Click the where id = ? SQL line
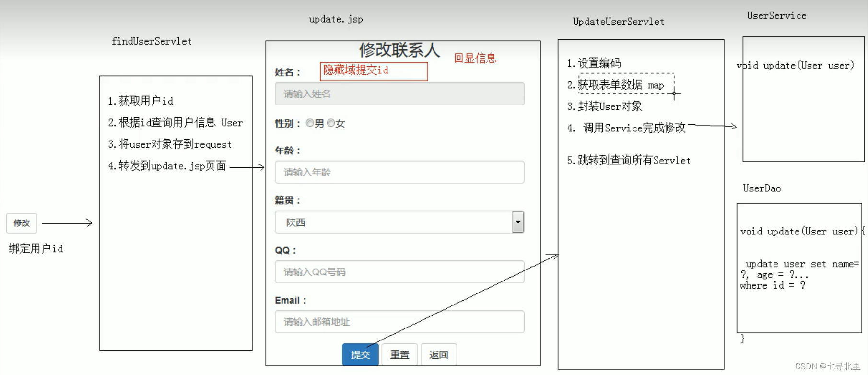Viewport: 868px width, 375px height. pos(773,286)
